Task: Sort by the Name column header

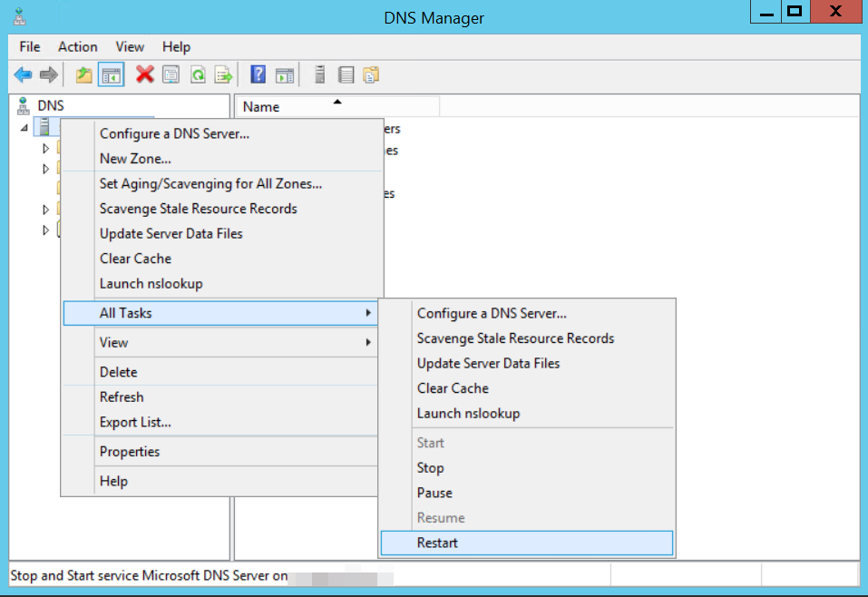Action: coord(338,106)
